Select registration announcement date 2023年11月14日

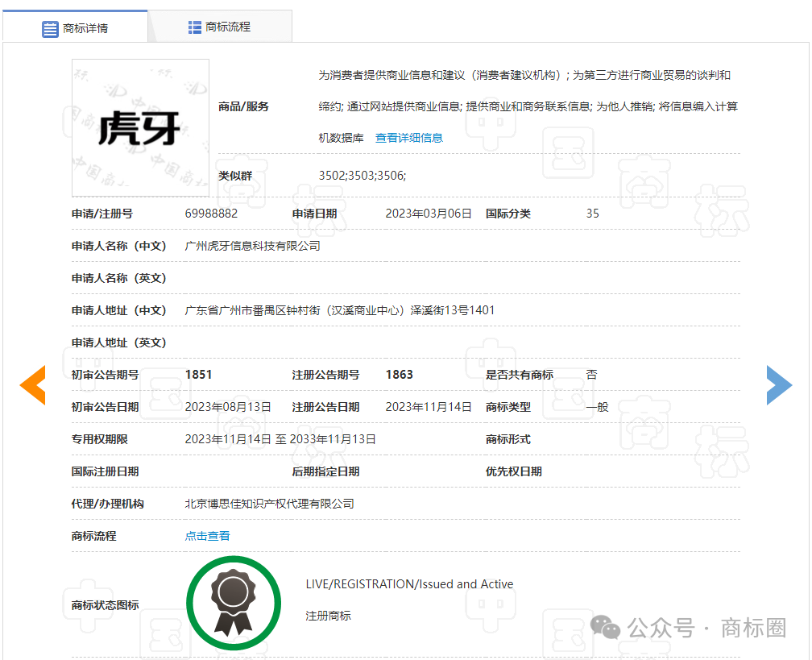coord(429,407)
